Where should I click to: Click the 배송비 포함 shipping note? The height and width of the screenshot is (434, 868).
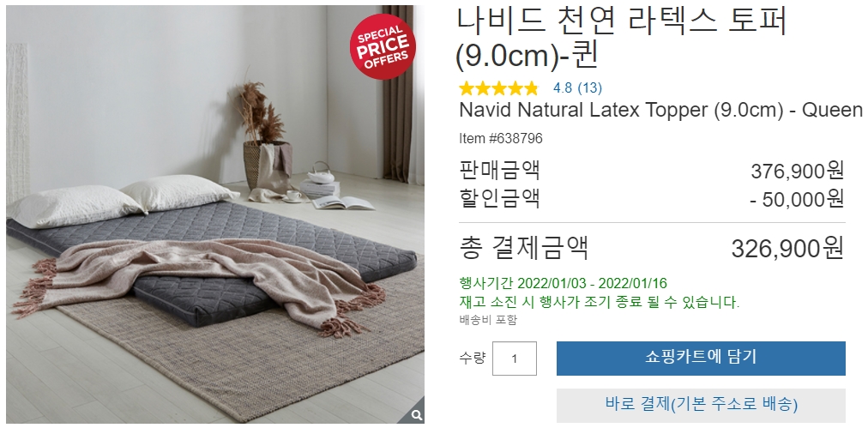coord(488,320)
